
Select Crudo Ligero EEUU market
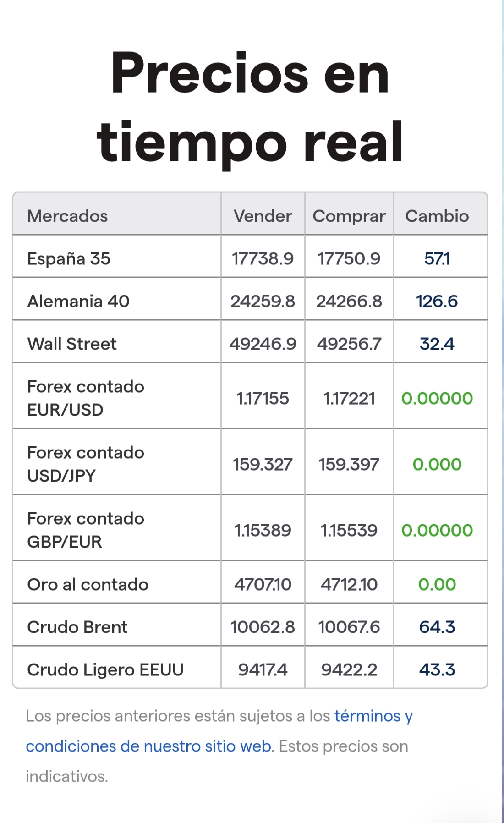(105, 670)
